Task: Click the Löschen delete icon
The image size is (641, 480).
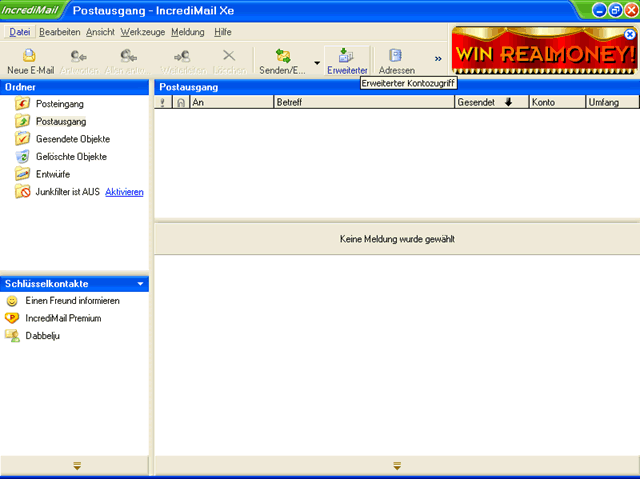Action: [x=229, y=55]
